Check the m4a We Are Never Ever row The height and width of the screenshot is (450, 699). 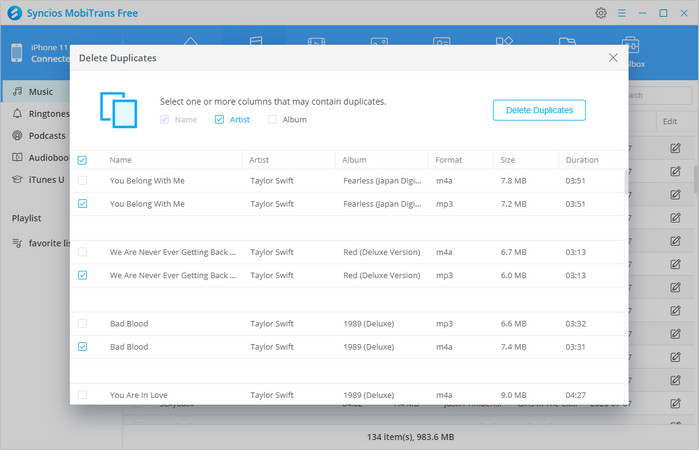[x=82, y=252]
